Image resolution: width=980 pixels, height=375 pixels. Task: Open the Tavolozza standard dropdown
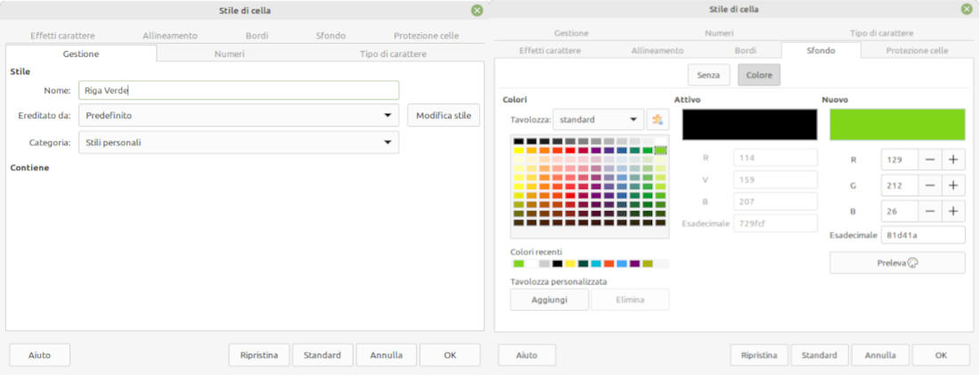click(x=598, y=119)
